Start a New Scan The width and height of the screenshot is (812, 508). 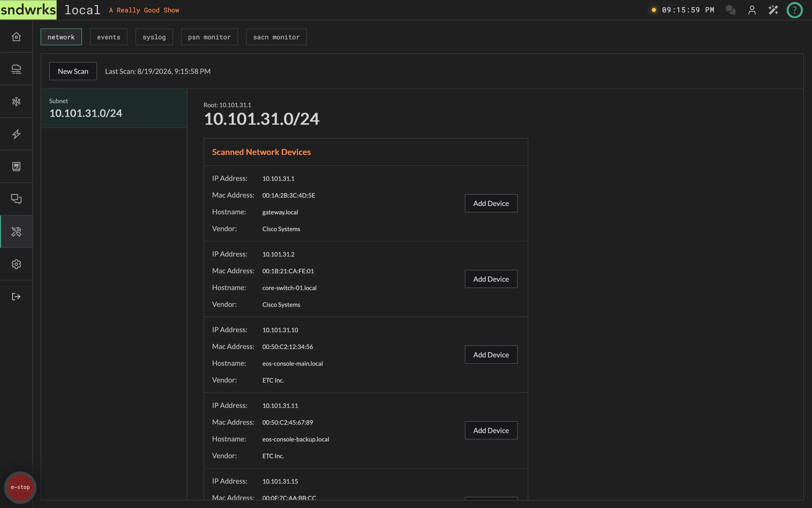point(73,71)
